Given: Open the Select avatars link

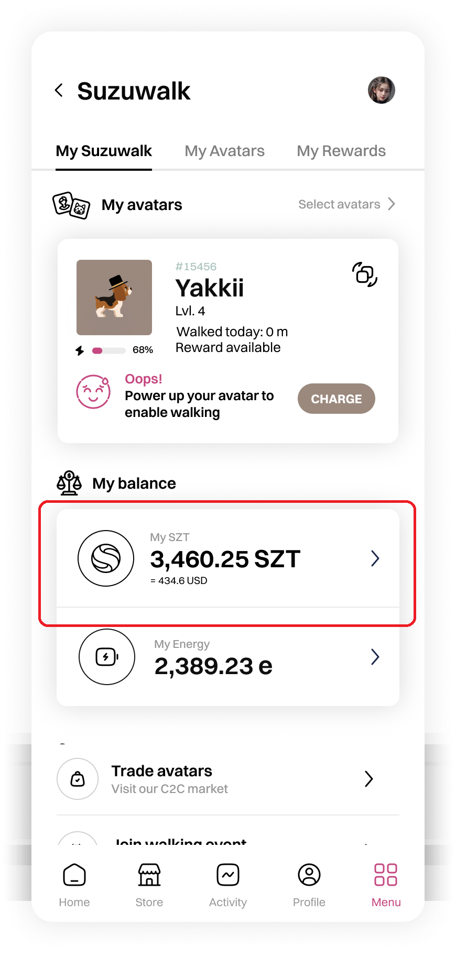Looking at the screenshot, I should click(x=346, y=204).
